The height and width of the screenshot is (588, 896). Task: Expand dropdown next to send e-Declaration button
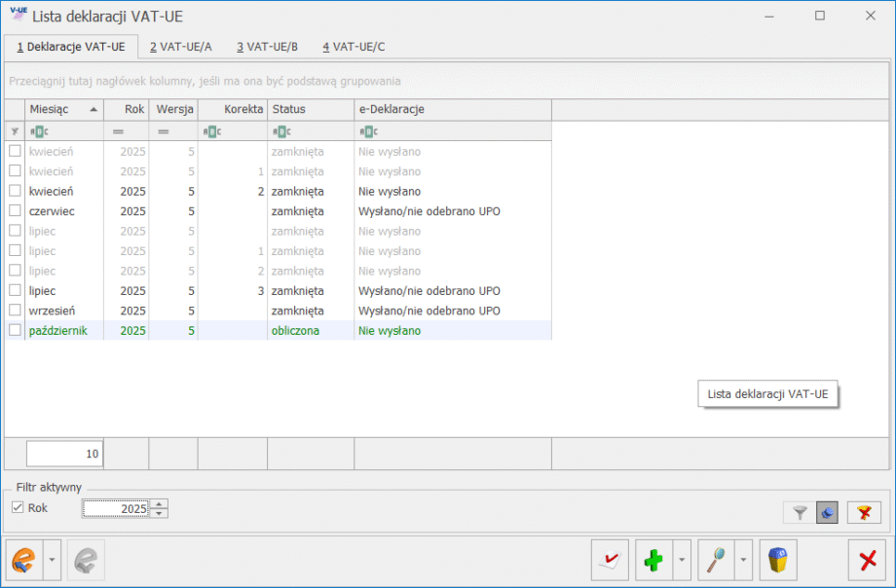(x=52, y=560)
